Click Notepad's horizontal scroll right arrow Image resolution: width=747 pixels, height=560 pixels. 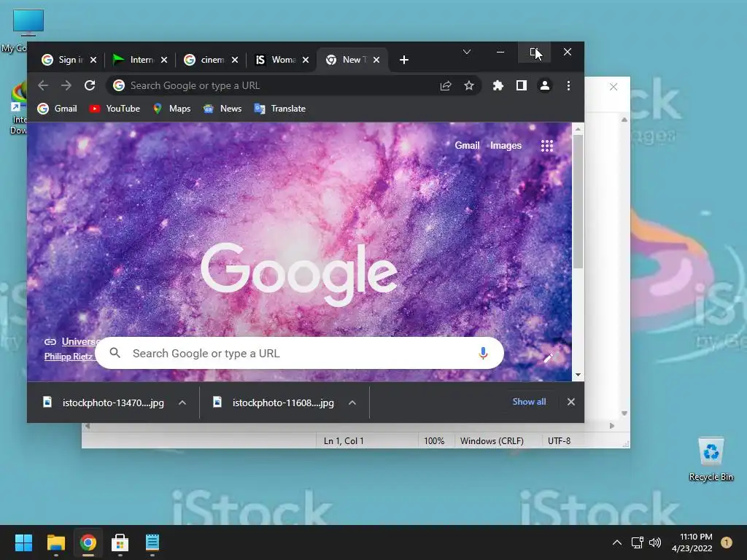click(x=612, y=426)
